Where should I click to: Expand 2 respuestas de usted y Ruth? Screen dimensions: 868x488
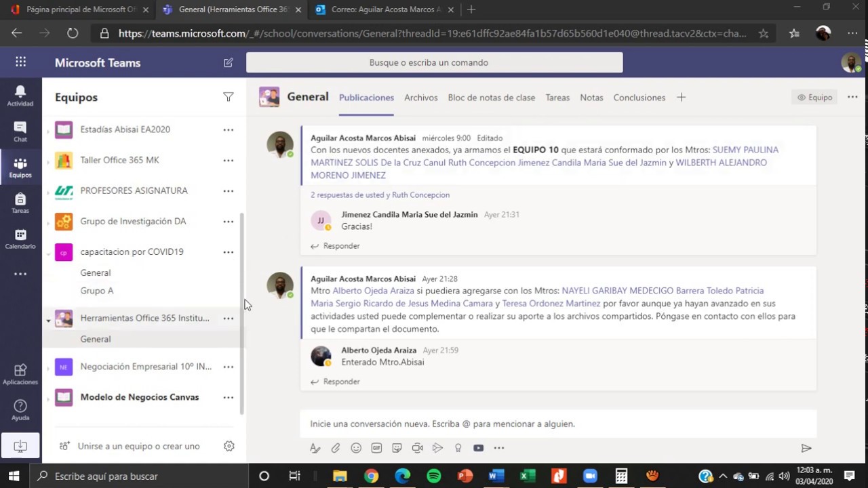click(380, 195)
